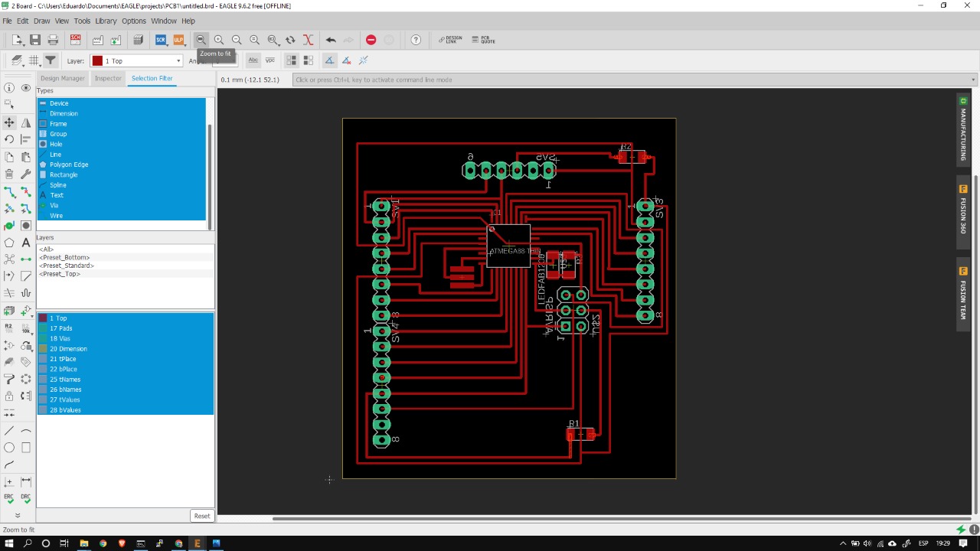The image size is (980, 551).
Task: Click the Reset button
Action: pyautogui.click(x=201, y=516)
